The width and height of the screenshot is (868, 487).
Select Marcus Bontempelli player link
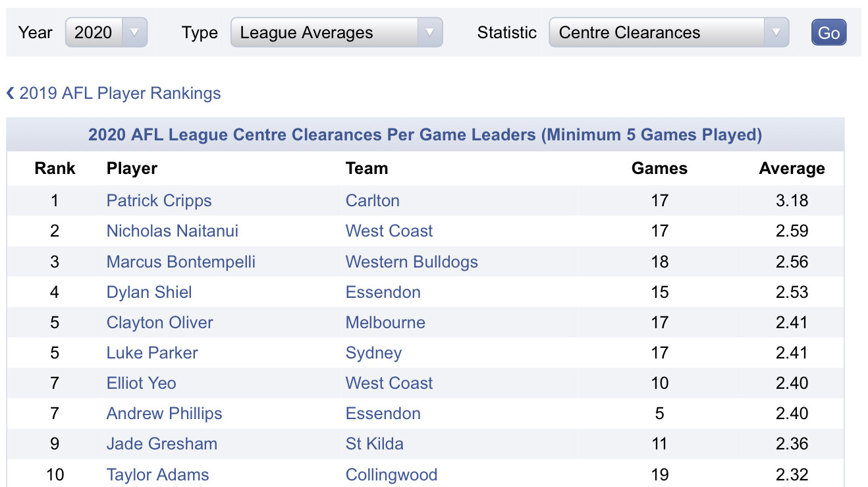tap(181, 262)
